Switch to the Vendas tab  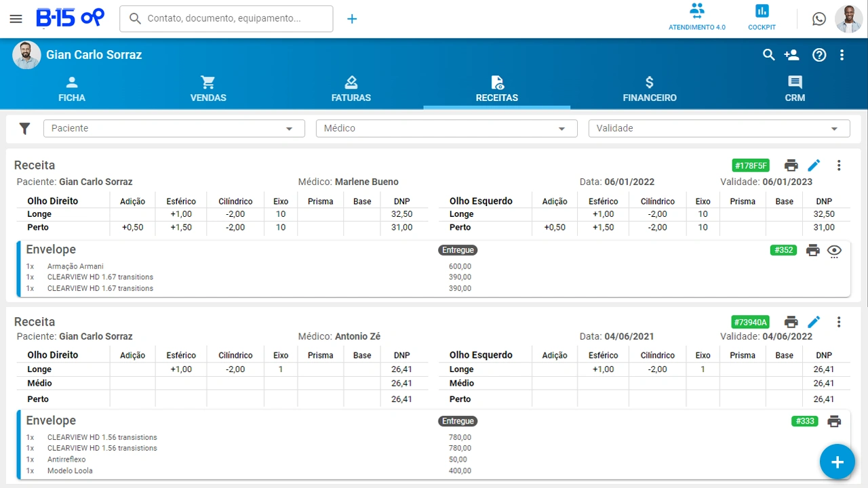click(208, 89)
